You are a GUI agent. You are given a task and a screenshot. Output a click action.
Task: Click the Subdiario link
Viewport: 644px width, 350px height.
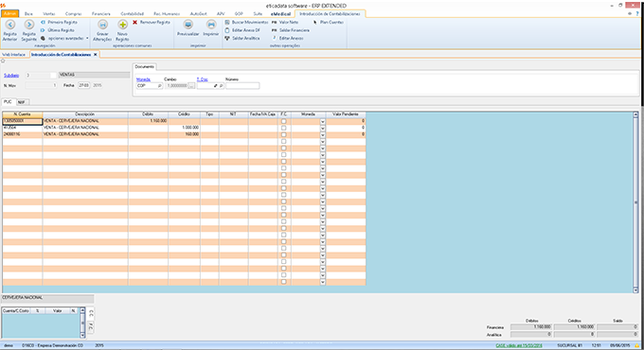click(11, 76)
